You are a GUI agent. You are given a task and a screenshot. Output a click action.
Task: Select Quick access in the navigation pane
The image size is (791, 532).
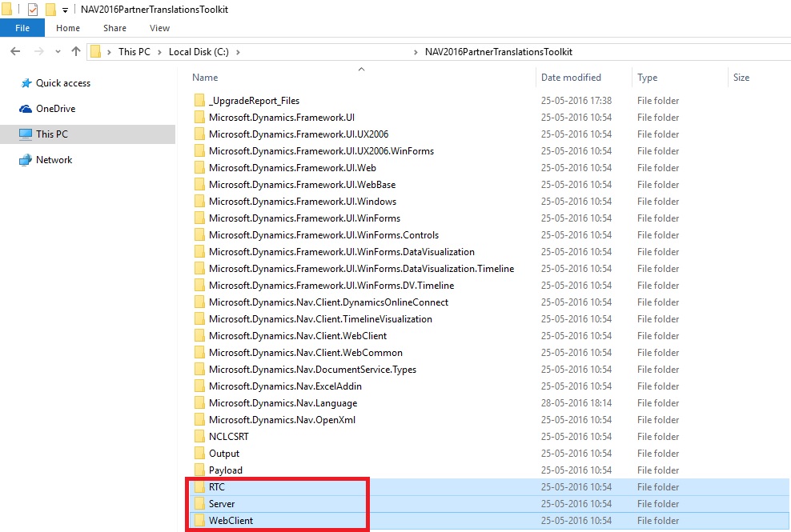point(62,83)
